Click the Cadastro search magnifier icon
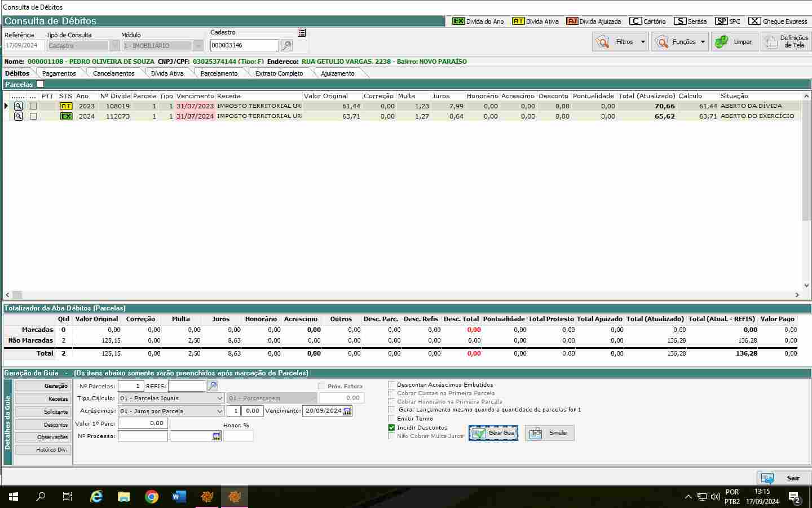This screenshot has height=508, width=812. (x=286, y=45)
